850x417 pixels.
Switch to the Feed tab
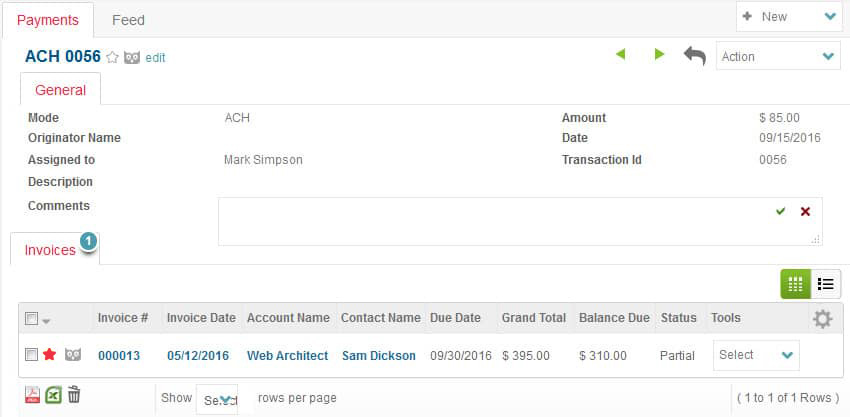[x=128, y=20]
